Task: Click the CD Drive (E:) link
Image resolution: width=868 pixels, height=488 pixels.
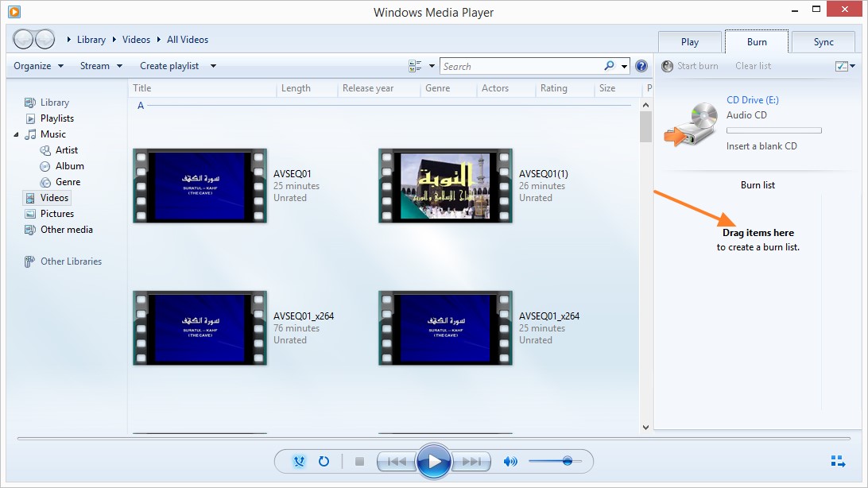Action: coord(752,100)
